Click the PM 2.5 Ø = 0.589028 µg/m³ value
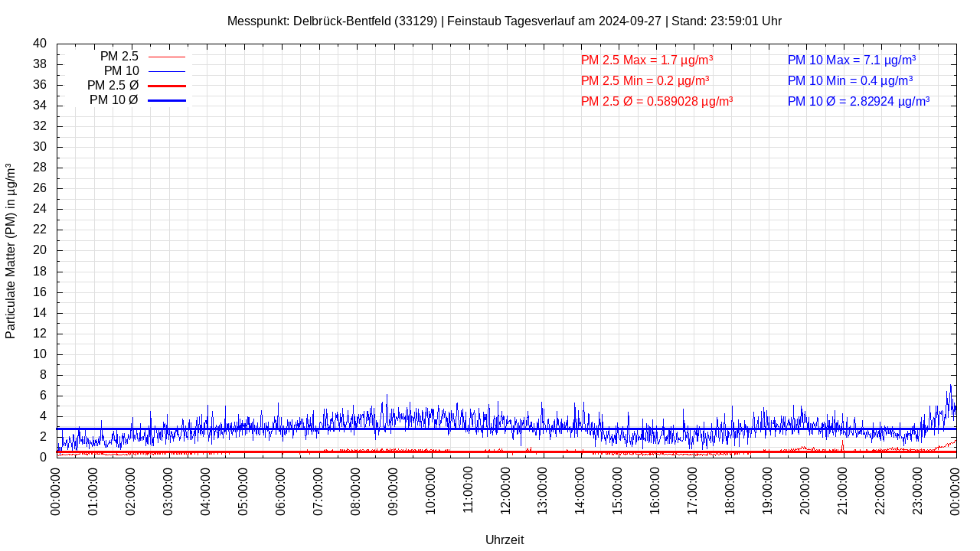Viewport: 980px width, 551px height. 657,101
